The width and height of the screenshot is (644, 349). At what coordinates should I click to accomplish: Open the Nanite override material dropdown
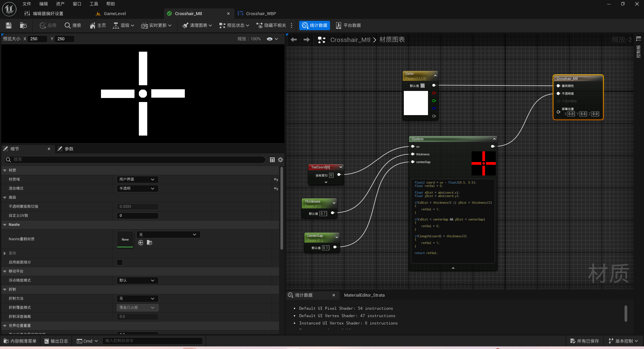(168, 235)
